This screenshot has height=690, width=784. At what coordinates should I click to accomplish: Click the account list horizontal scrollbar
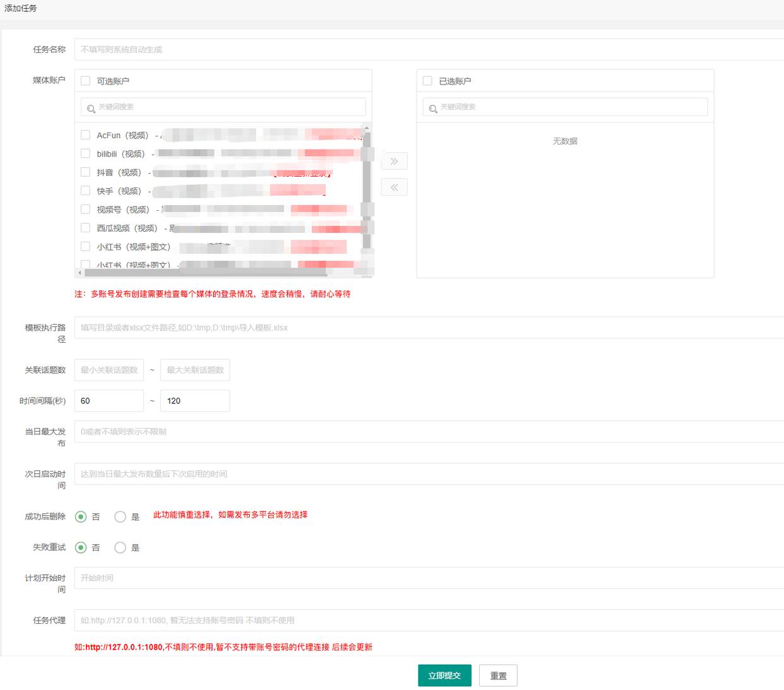205,273
